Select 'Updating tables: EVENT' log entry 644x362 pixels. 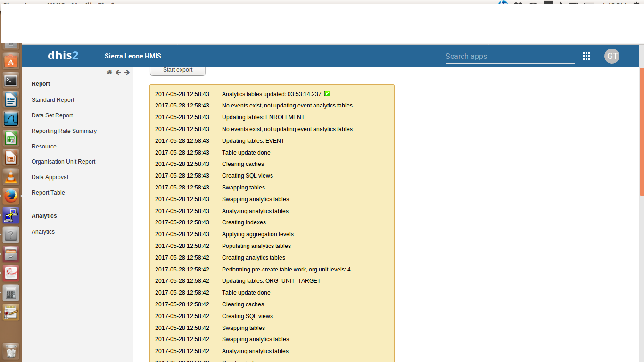(253, 141)
